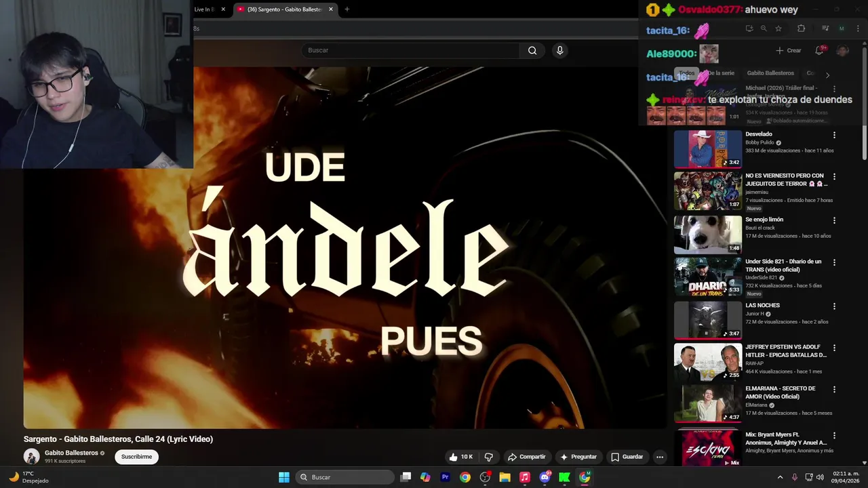Open the YouTube notifications bell

tap(819, 50)
